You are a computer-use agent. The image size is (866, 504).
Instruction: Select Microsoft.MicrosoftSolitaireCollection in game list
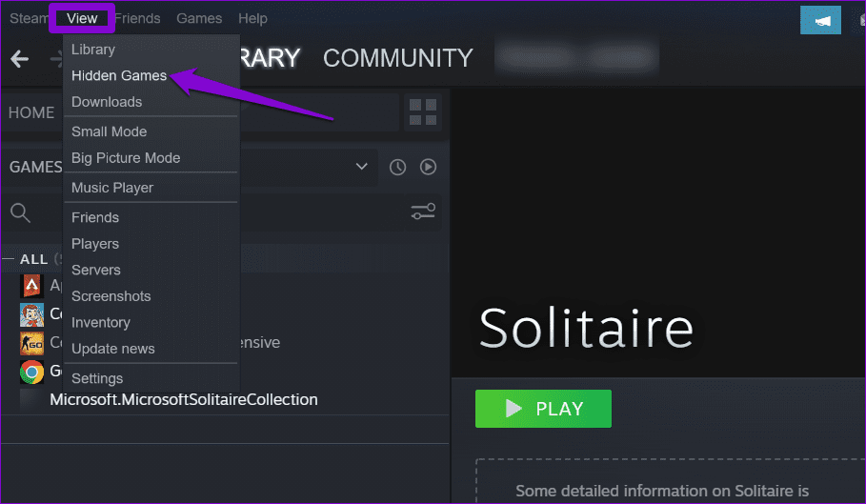click(x=183, y=399)
